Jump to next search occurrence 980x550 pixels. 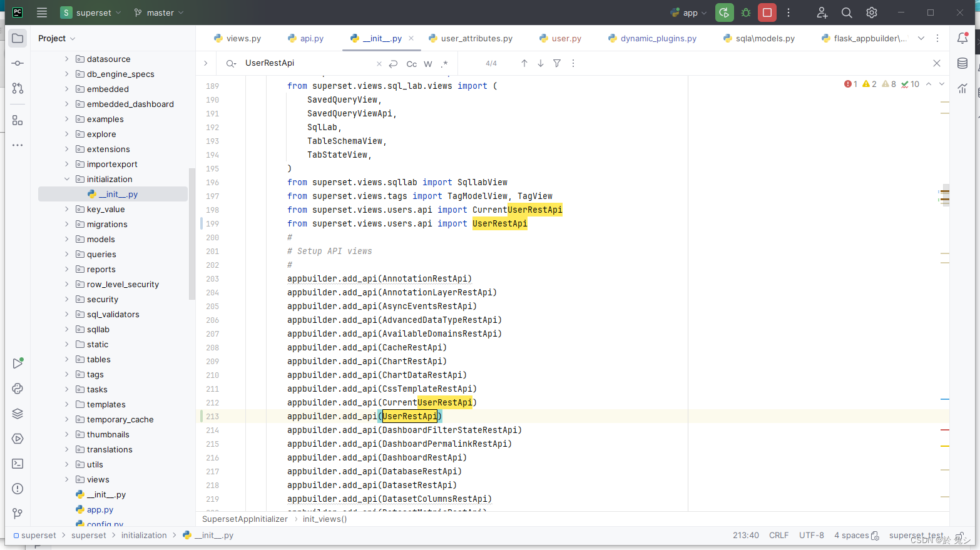541,63
